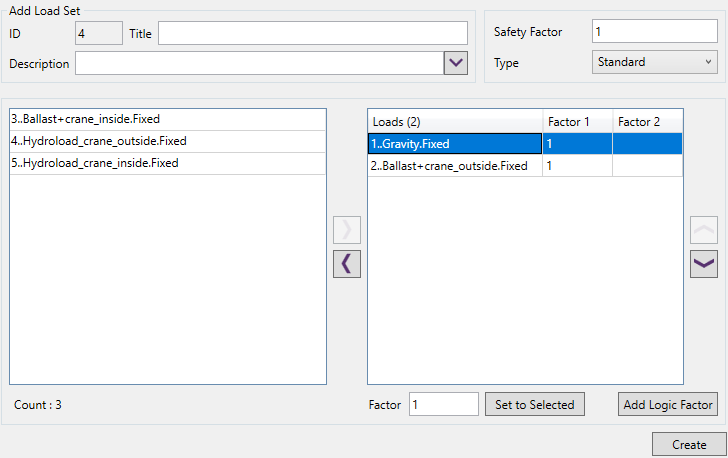Click the Set to Selected button
The image size is (728, 458).
535,405
